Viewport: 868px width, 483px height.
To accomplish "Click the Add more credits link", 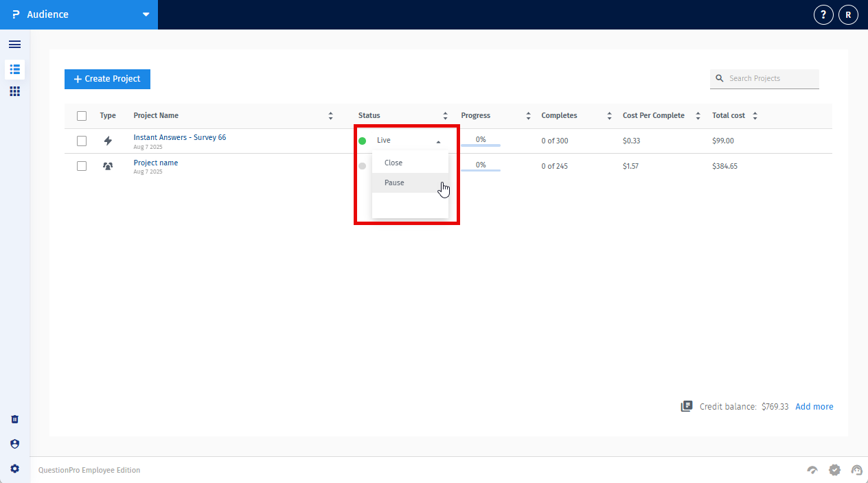I will pyautogui.click(x=814, y=407).
